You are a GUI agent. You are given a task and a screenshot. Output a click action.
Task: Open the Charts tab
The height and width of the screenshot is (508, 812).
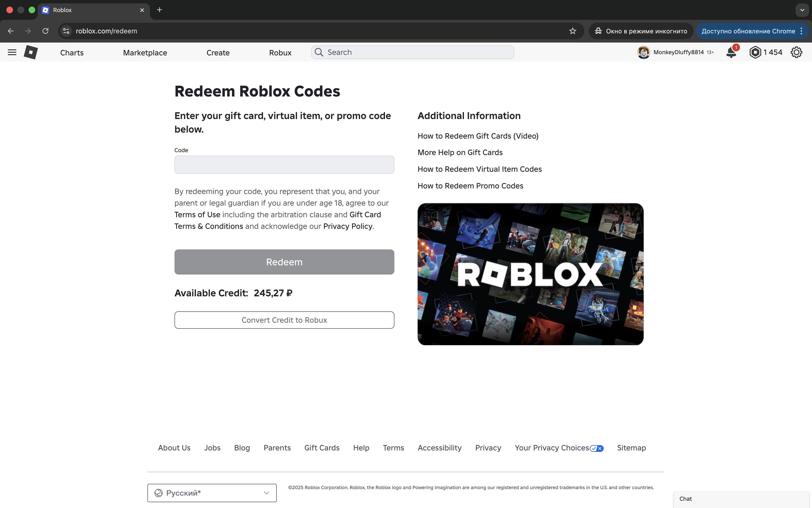coord(72,53)
